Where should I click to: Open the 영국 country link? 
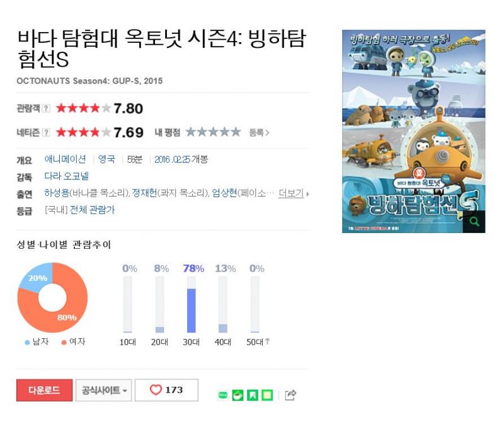[106, 159]
